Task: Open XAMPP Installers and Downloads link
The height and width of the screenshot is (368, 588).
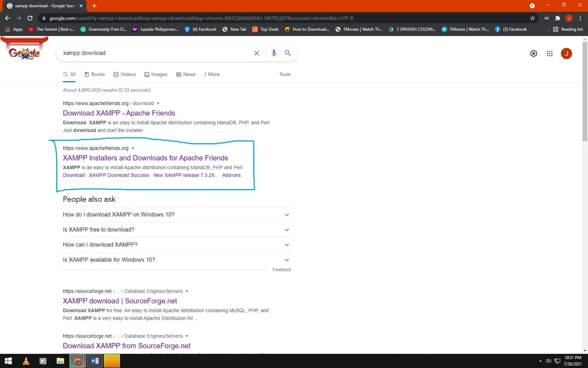Action: [x=146, y=158]
